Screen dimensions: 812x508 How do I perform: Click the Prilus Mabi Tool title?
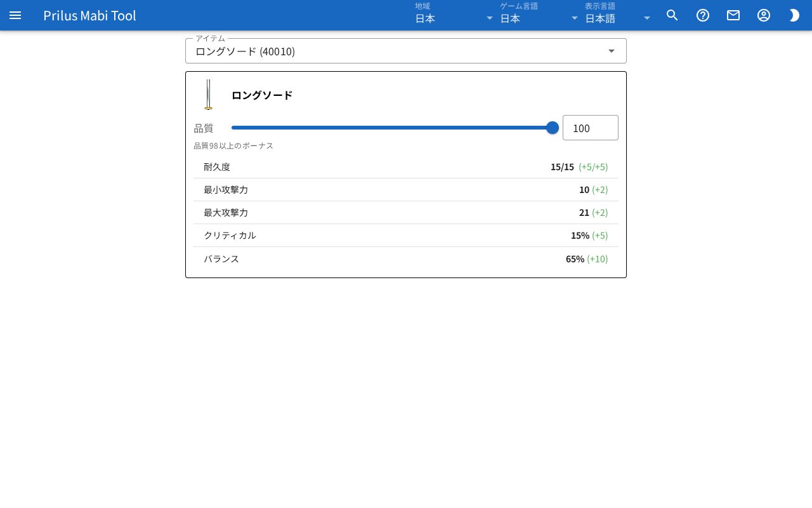tap(89, 15)
